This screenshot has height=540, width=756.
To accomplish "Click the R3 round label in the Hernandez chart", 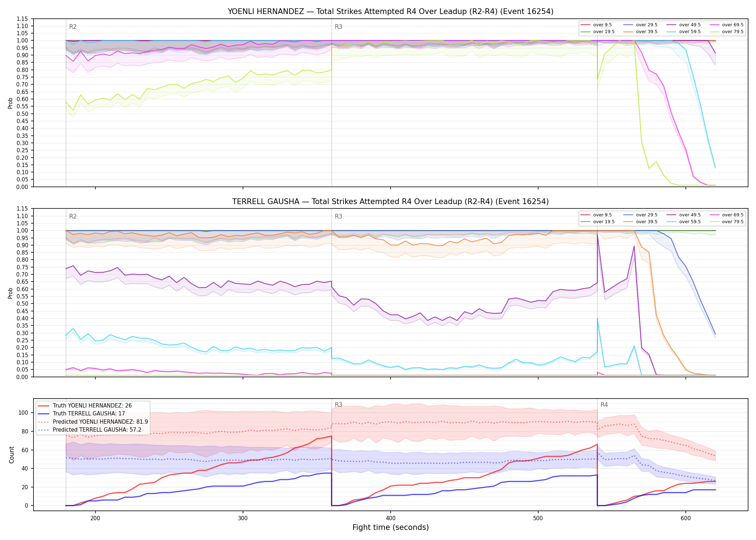I will click(x=338, y=27).
